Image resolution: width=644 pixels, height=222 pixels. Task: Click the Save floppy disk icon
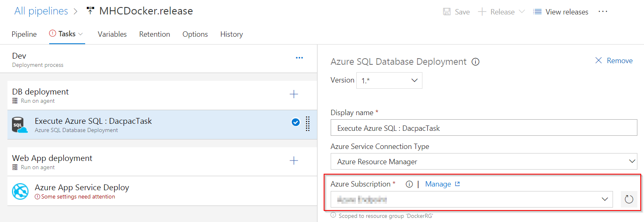[446, 12]
